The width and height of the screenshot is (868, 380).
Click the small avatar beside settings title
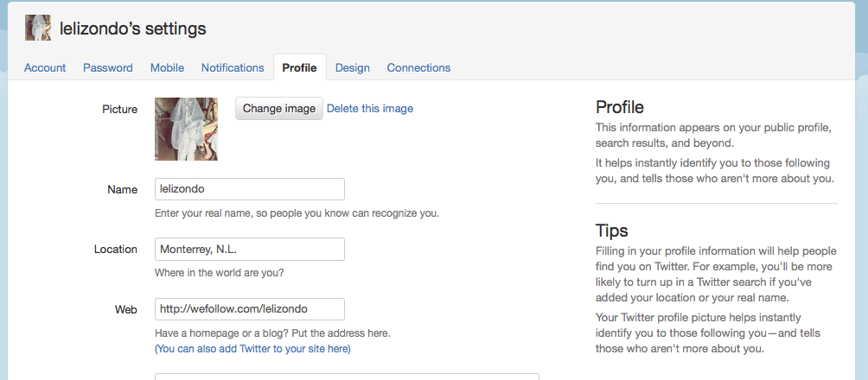click(38, 28)
